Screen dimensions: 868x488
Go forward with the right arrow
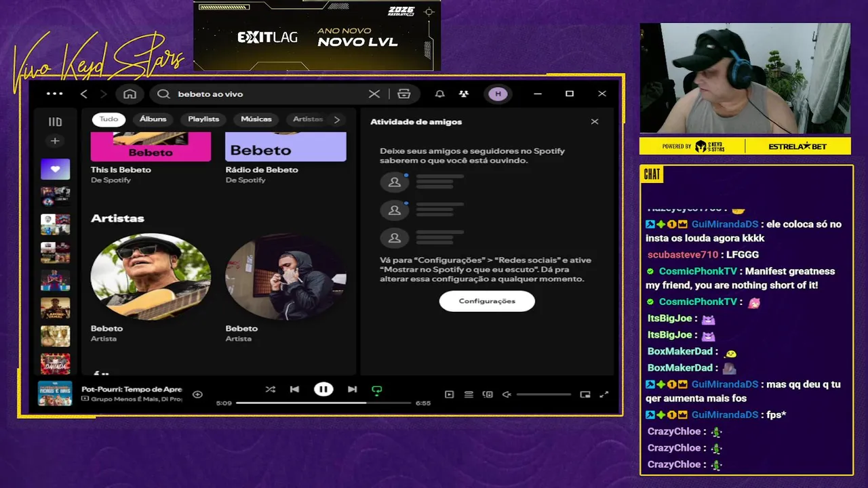(104, 94)
